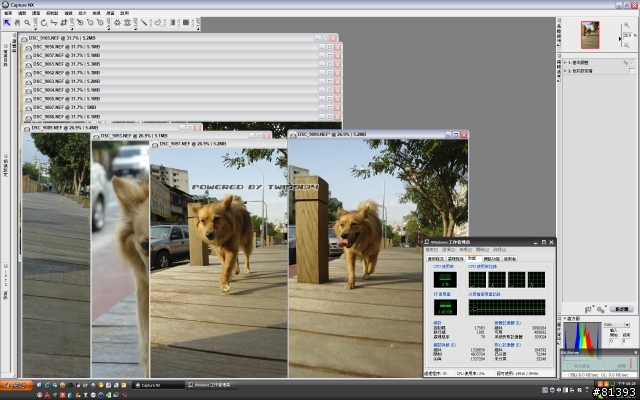This screenshot has width=640, height=400.
Task: Expand the first adjustment step triangle
Action: pyautogui.click(x=565, y=62)
